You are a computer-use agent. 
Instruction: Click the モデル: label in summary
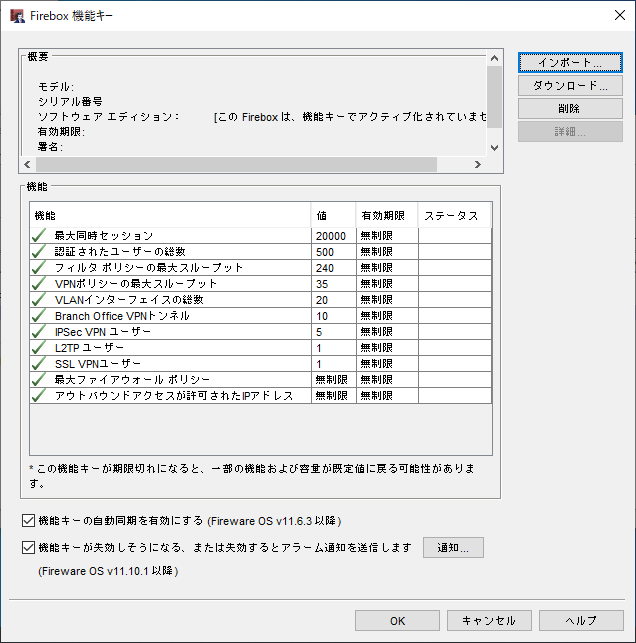click(x=56, y=87)
